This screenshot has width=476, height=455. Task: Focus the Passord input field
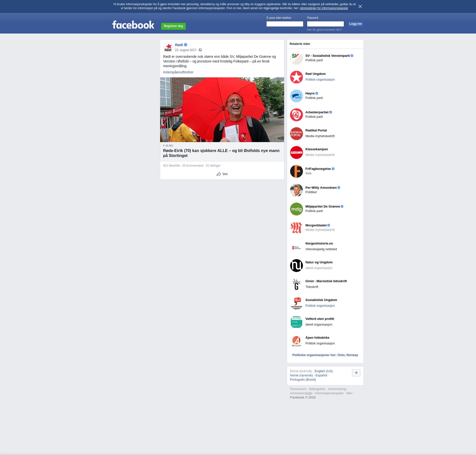coord(325,24)
